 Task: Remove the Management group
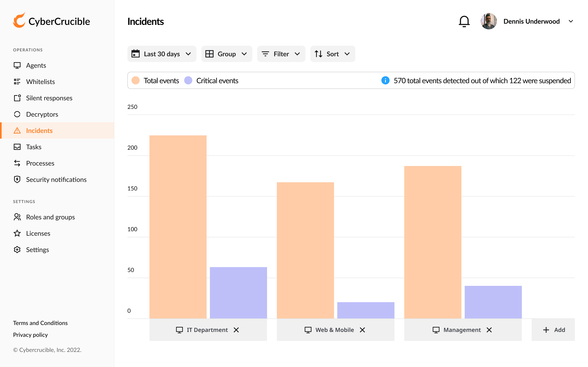point(489,330)
